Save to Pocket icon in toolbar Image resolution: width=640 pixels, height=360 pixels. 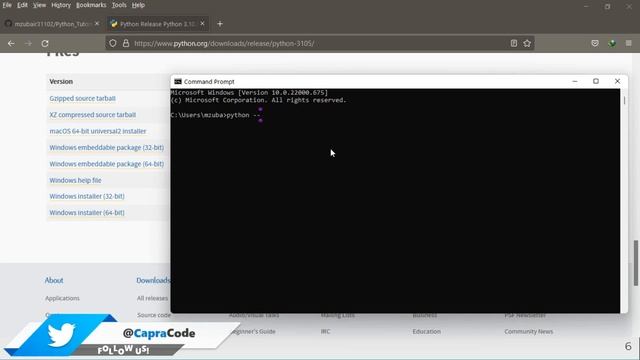click(x=595, y=43)
